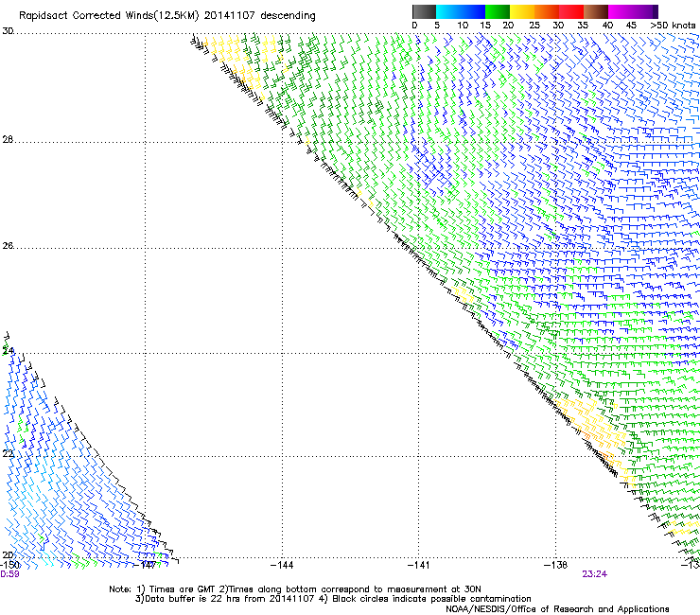Image resolution: width=700 pixels, height=615 pixels.
Task: Click the word 'descending' in the title
Action: pos(288,16)
